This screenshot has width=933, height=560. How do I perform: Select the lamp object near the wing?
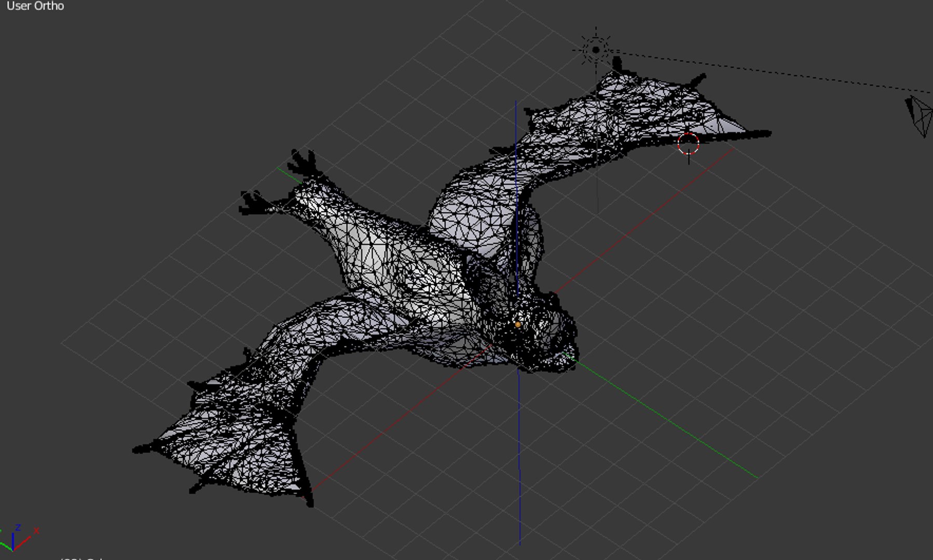pos(595,50)
